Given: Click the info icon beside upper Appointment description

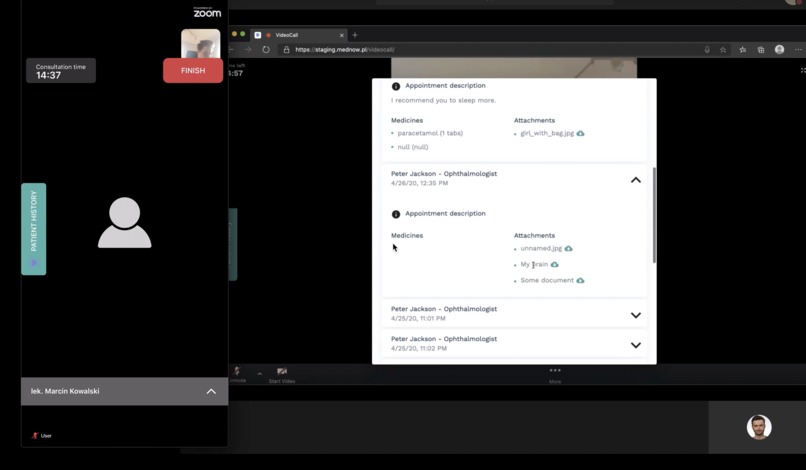Looking at the screenshot, I should pyautogui.click(x=396, y=86).
